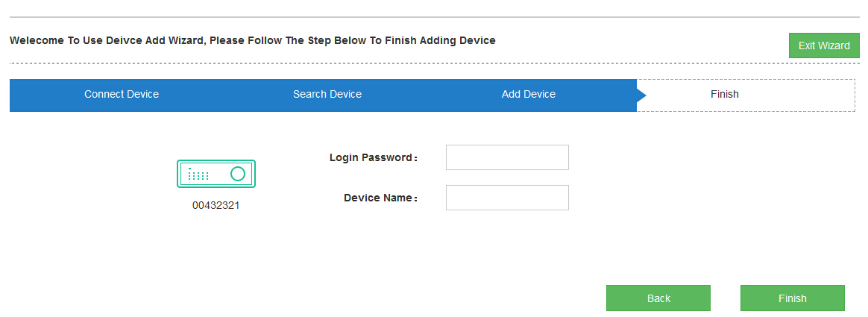Viewport: 868px width, 317px height.
Task: Click the Login Password label text
Action: click(371, 157)
